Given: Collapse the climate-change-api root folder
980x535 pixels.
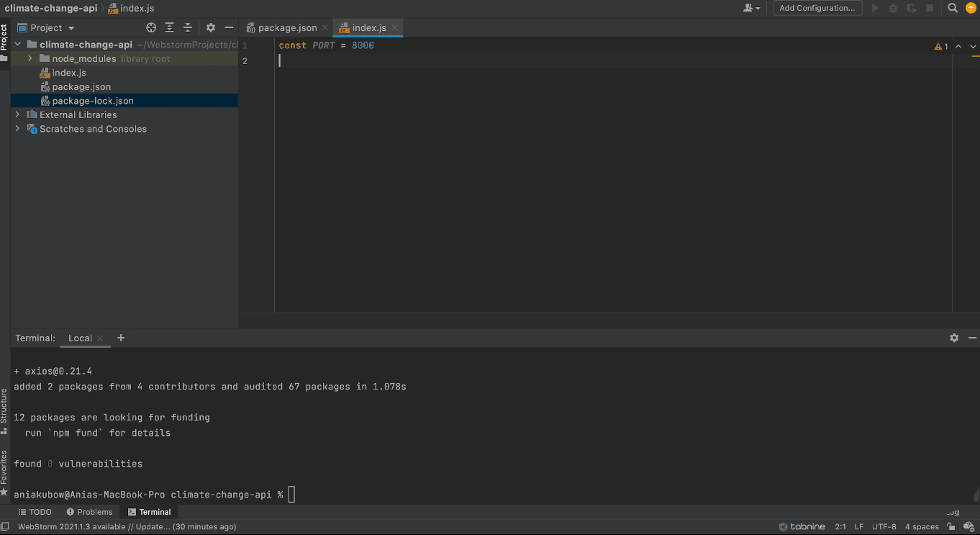Looking at the screenshot, I should (x=18, y=45).
